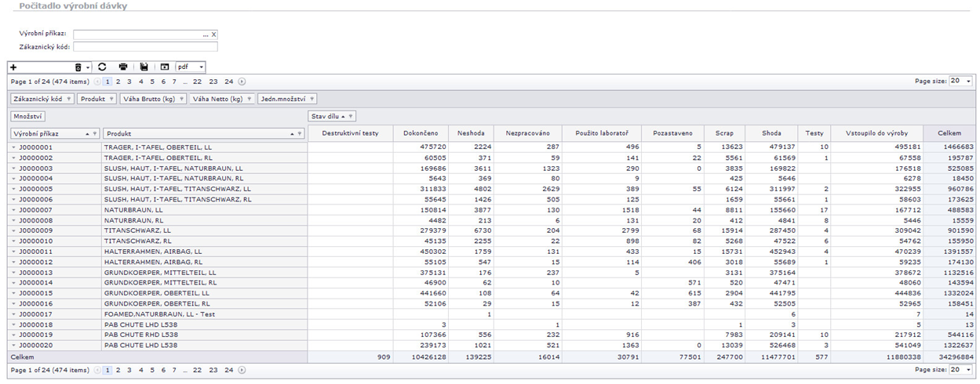Click the plus add icon in toolbar
Viewport: 980px width, 384px height.
(13, 67)
